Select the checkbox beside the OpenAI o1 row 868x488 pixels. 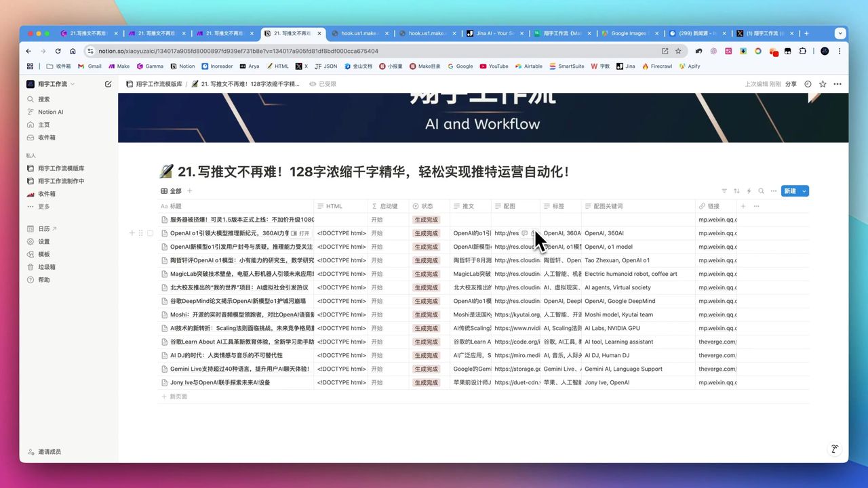(150, 232)
